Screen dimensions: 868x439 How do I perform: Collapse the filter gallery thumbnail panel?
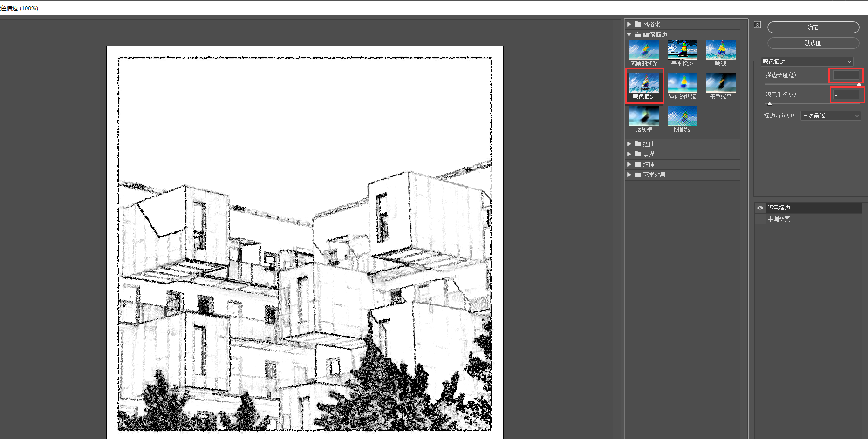[x=757, y=25]
